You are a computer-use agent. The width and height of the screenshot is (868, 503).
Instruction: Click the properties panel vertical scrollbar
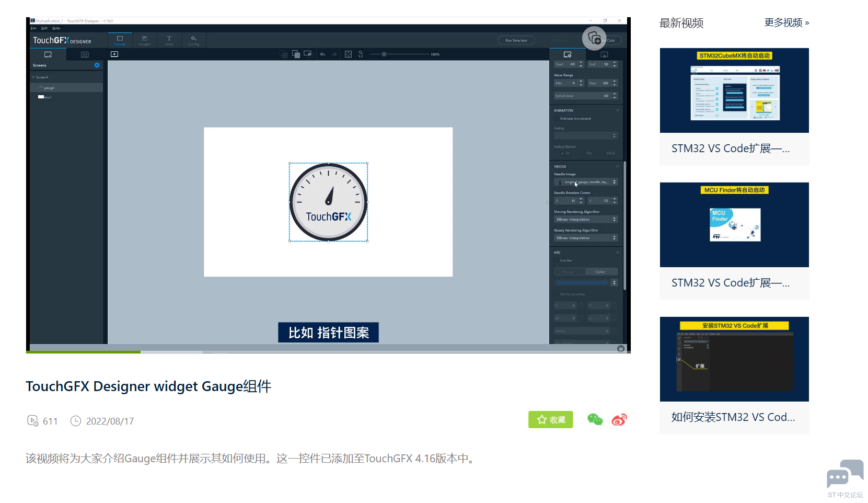(624, 225)
